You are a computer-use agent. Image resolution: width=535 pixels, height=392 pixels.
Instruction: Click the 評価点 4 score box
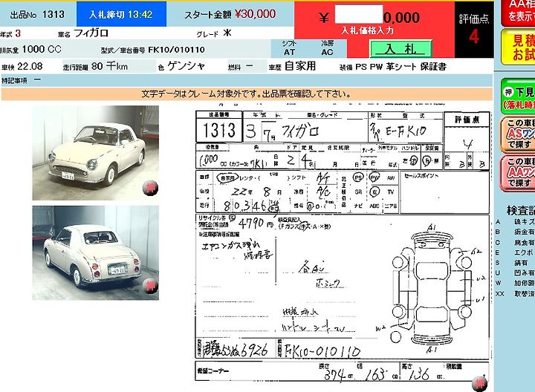474,29
